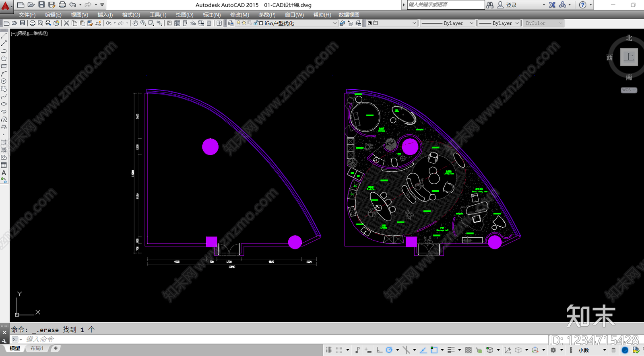Image resolution: width=644 pixels, height=356 pixels.
Task: Select the Line draw tool
Action: [4, 36]
